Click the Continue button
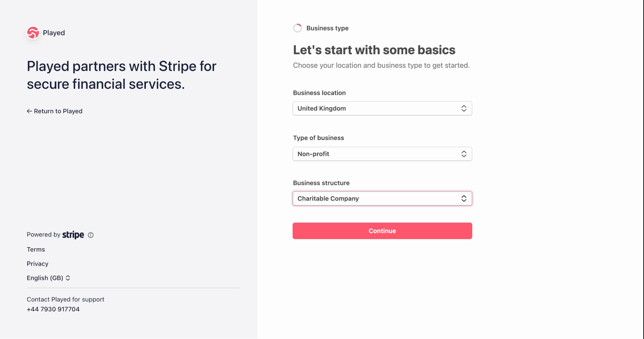This screenshot has height=339, width=644. point(382,231)
